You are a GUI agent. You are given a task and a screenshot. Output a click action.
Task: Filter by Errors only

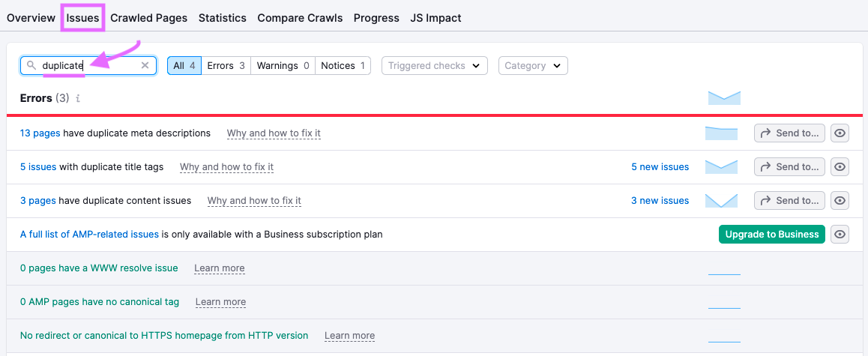pos(226,66)
